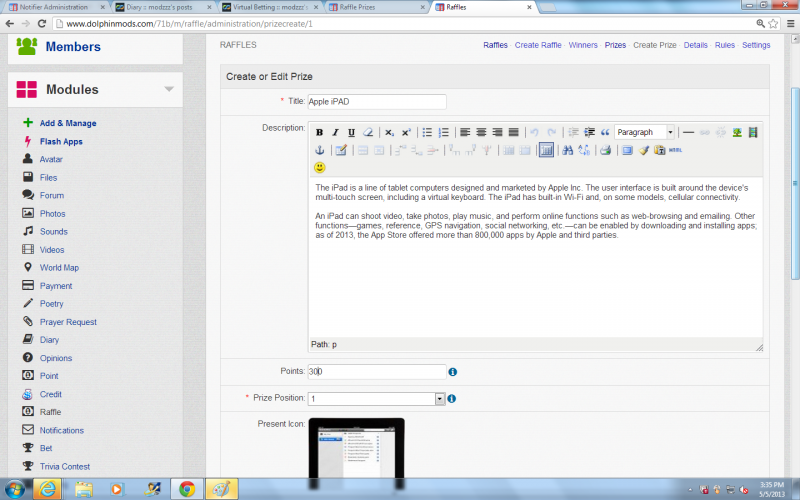Image resolution: width=800 pixels, height=500 pixels.
Task: Click the paste as plain text icon
Action: [x=659, y=150]
